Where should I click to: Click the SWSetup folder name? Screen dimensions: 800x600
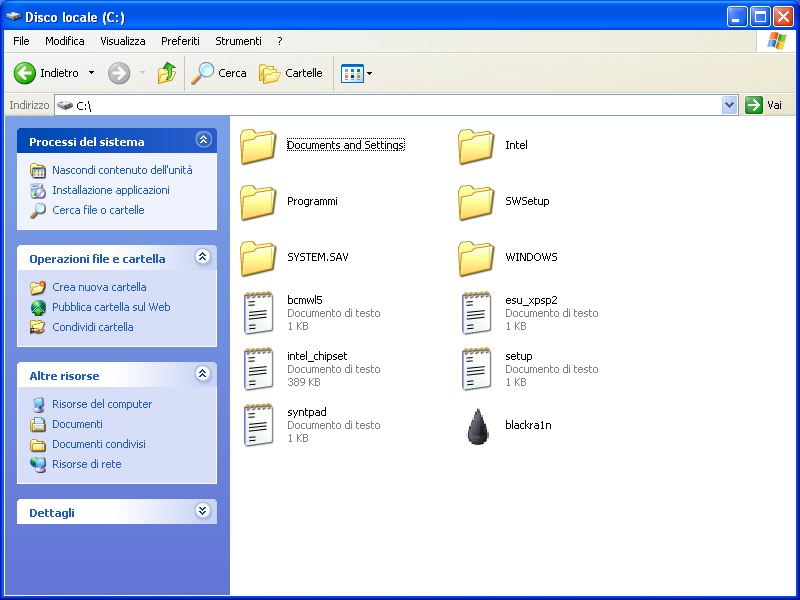coord(527,201)
